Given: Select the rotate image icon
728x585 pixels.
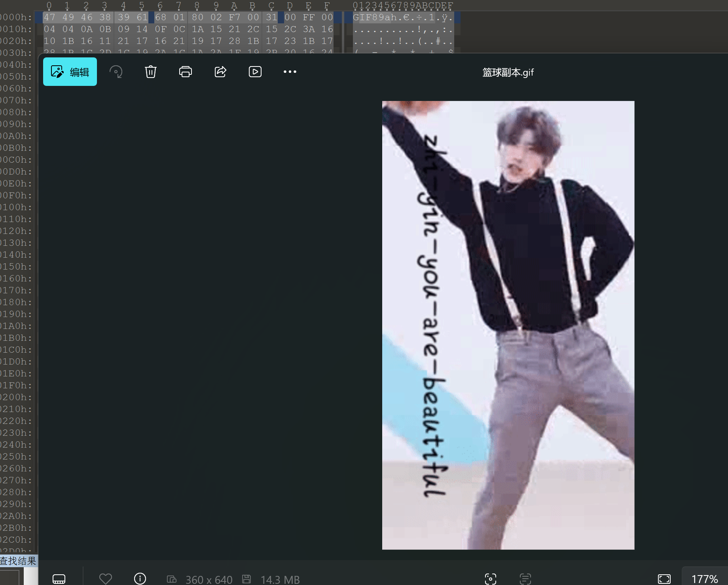Looking at the screenshot, I should click(116, 72).
